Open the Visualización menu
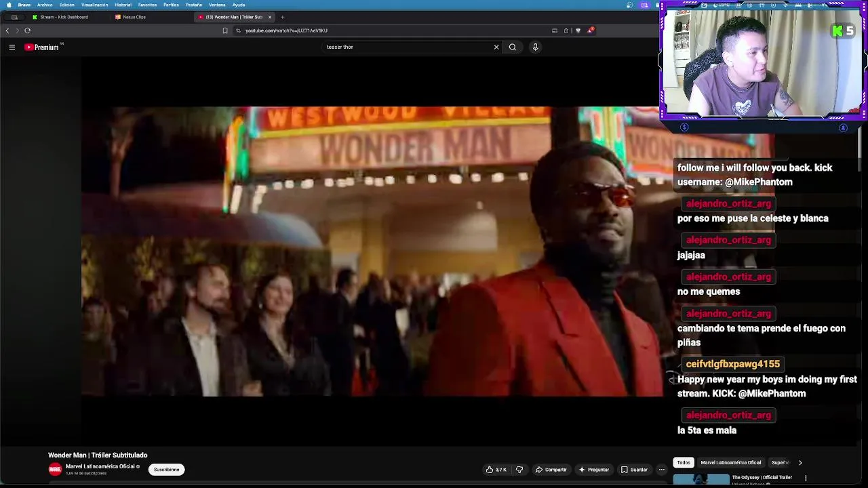Screen dimensions: 868x488 95,5
